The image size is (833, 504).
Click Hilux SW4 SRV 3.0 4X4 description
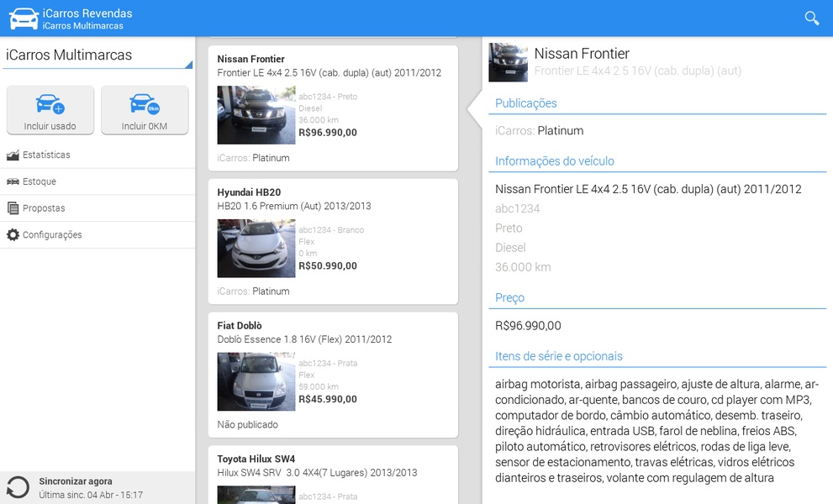tap(317, 473)
